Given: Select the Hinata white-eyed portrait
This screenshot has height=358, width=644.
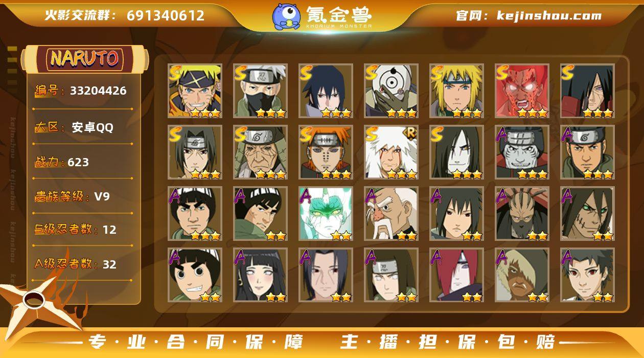Looking at the screenshot, I should 260,275.
